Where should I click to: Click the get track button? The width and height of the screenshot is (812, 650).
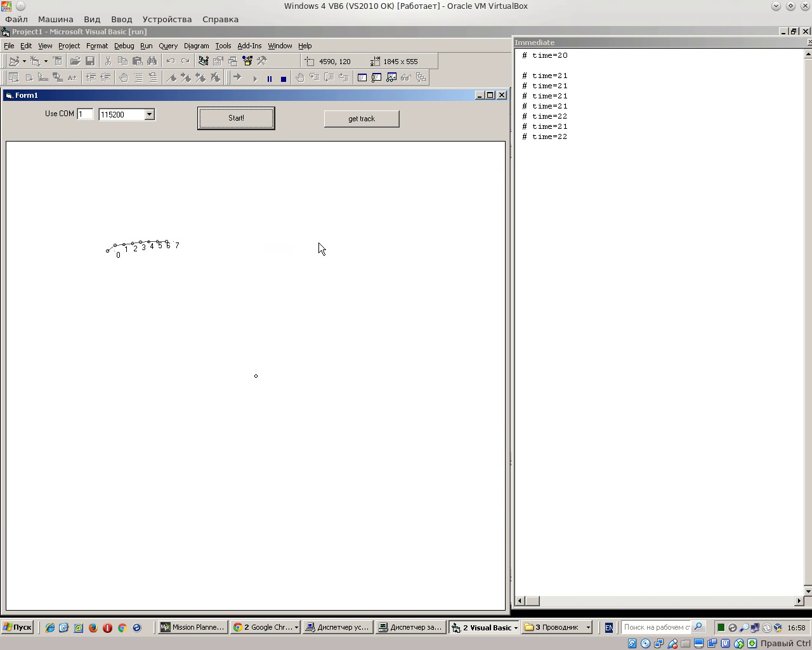(362, 119)
